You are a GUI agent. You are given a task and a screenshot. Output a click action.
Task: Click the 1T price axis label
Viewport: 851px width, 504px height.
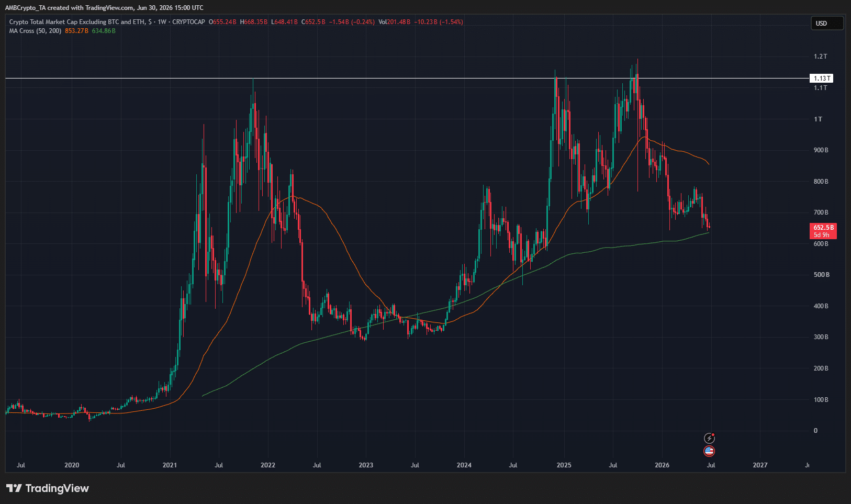[818, 119]
